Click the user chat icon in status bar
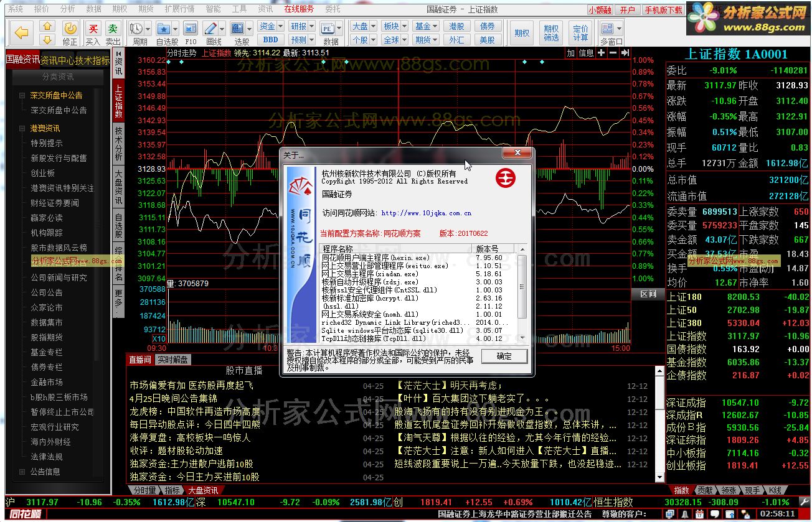Image resolution: width=812 pixels, height=522 pixels. (747, 514)
